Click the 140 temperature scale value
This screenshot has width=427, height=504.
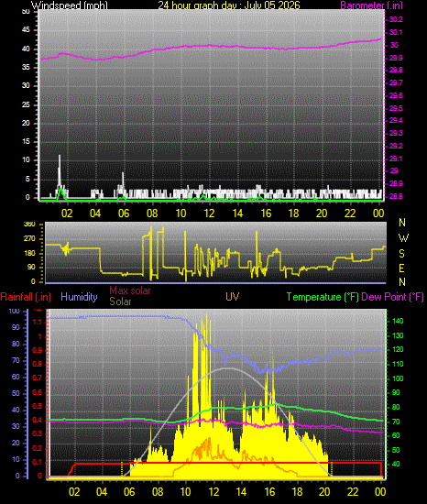pos(398,321)
